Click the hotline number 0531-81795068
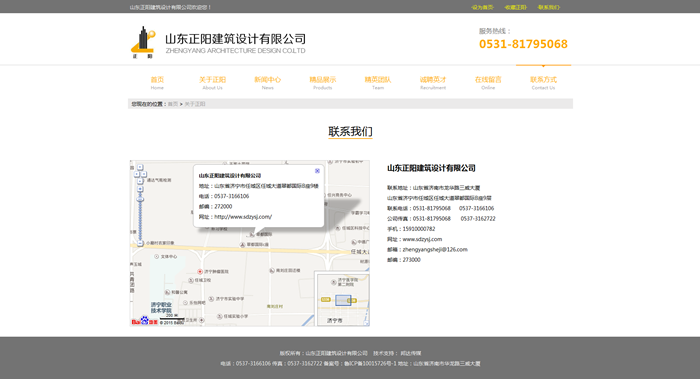This screenshot has width=700, height=379. [x=523, y=44]
